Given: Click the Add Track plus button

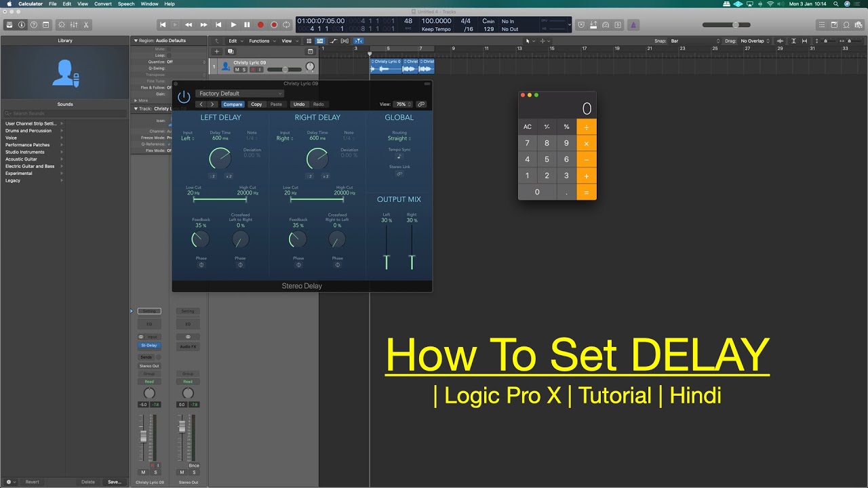Looking at the screenshot, I should click(217, 52).
